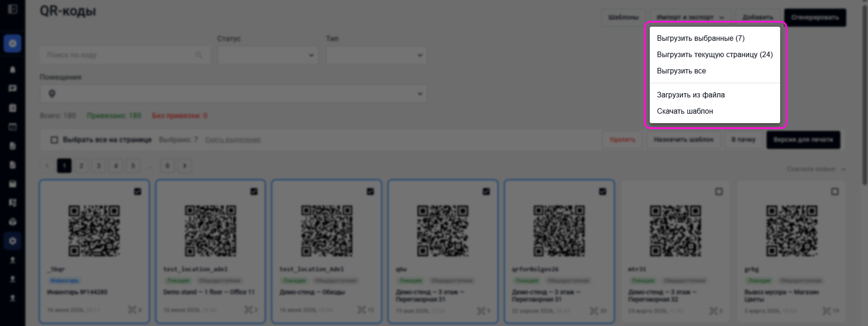The height and width of the screenshot is (326, 868).
Task: Uncheck the Инвентарь №144280 card checkbox
Action: click(x=137, y=192)
